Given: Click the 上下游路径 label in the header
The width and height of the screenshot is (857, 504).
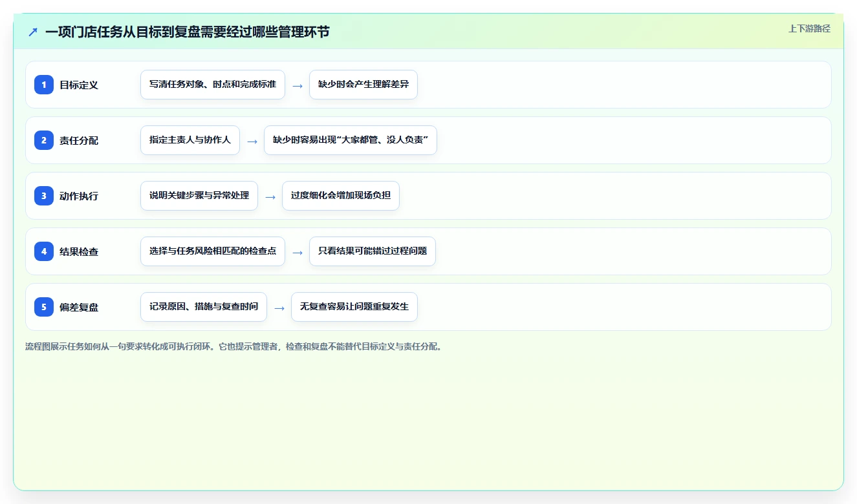Looking at the screenshot, I should pyautogui.click(x=809, y=28).
